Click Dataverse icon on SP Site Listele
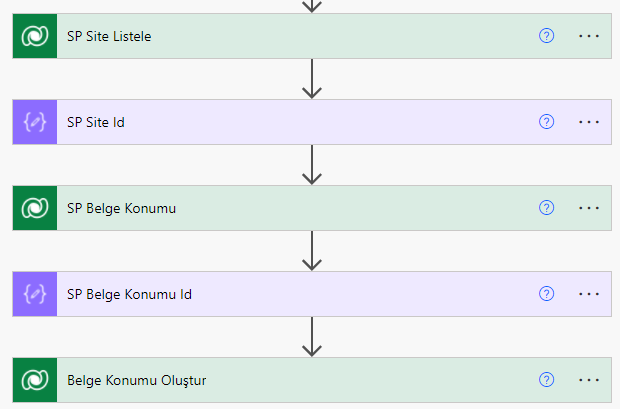 (35, 36)
